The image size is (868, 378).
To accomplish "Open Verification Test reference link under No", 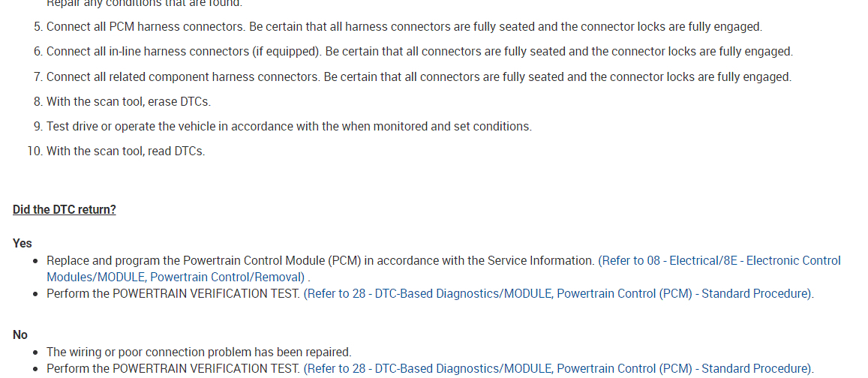I will tap(558, 368).
